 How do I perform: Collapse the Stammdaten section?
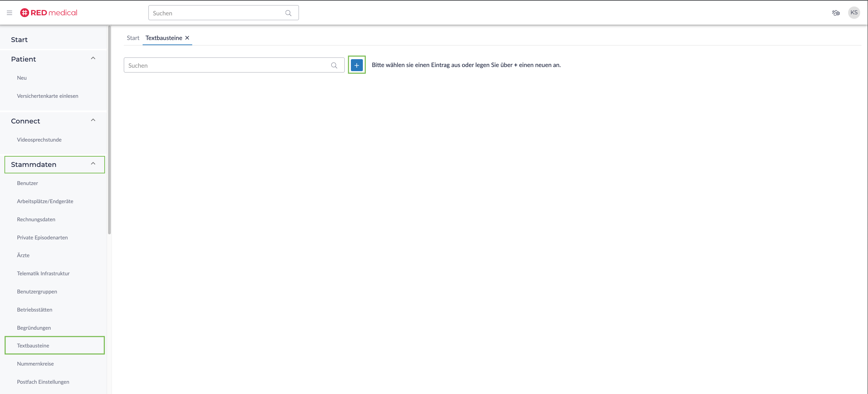click(x=93, y=164)
